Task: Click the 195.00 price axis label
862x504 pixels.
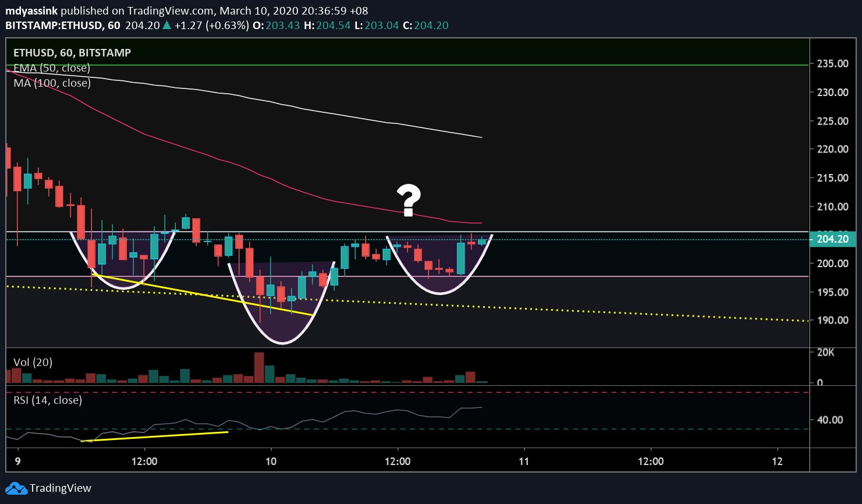Action: (832, 292)
